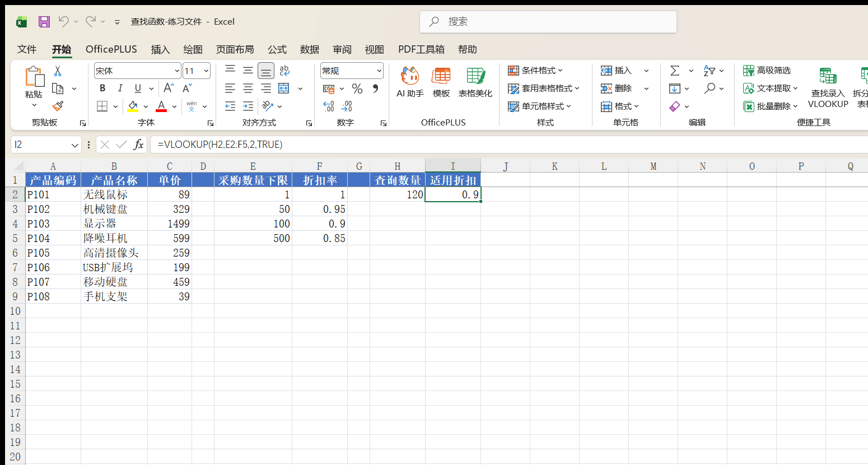This screenshot has height=465, width=868.
Task: Toggle align text left
Action: pyautogui.click(x=230, y=89)
